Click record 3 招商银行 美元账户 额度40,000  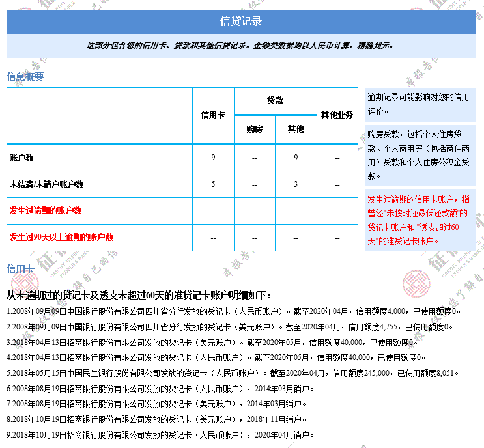point(212,343)
